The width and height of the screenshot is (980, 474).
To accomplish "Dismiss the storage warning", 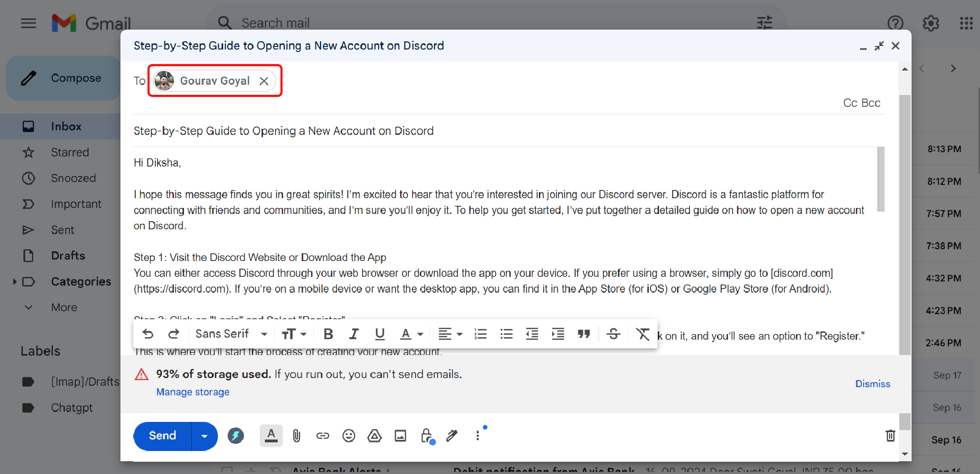I will click(x=872, y=384).
